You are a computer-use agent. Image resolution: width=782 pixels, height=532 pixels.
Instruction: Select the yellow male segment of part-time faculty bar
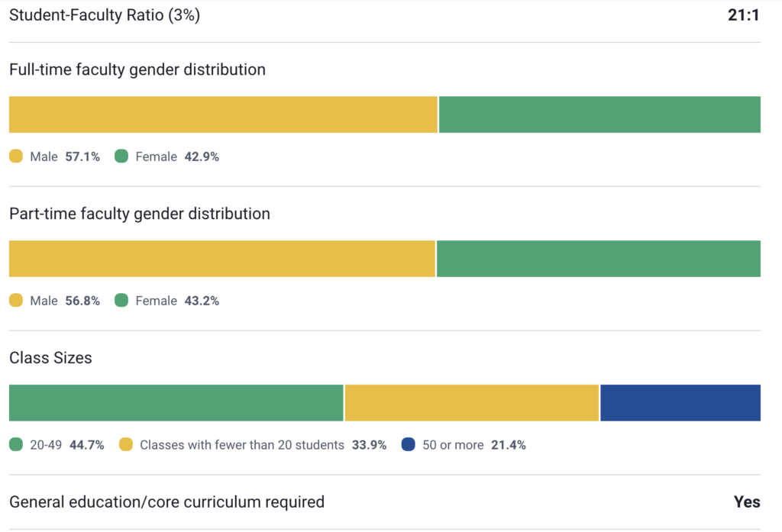(221, 259)
